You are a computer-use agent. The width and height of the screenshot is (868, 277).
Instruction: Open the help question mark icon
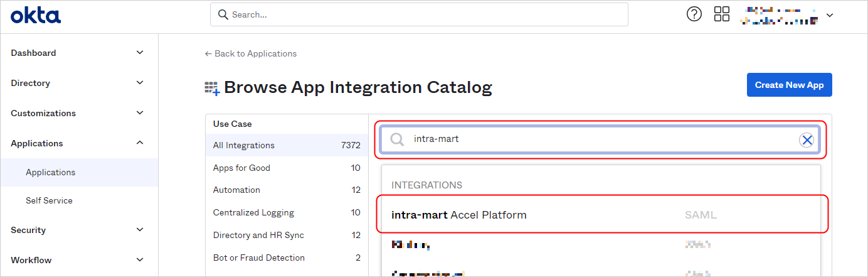coord(694,14)
